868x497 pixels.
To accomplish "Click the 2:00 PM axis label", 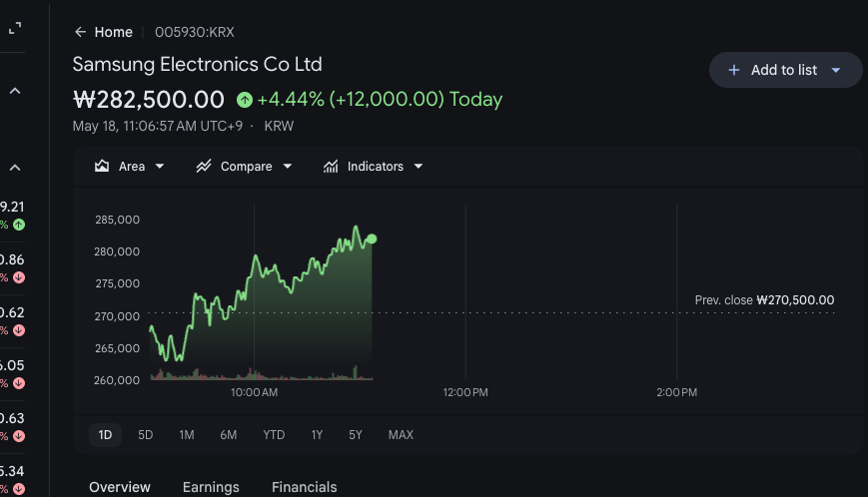I will click(676, 392).
